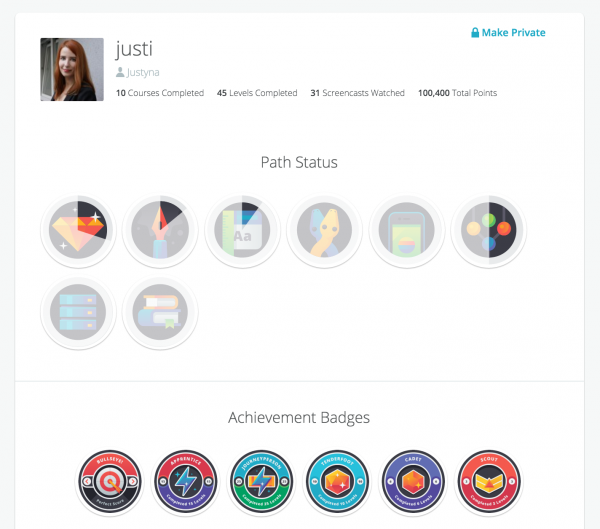
Task: Click the two snakes Python path icon
Action: point(324,230)
